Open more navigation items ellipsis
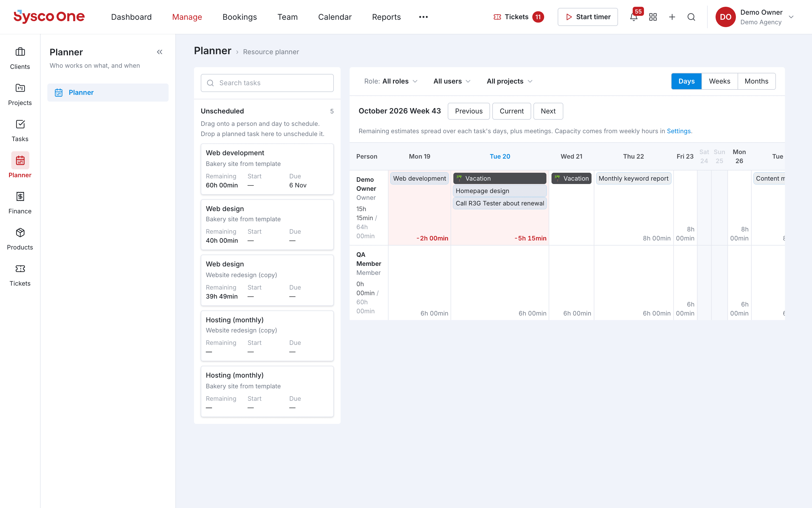 tap(423, 17)
